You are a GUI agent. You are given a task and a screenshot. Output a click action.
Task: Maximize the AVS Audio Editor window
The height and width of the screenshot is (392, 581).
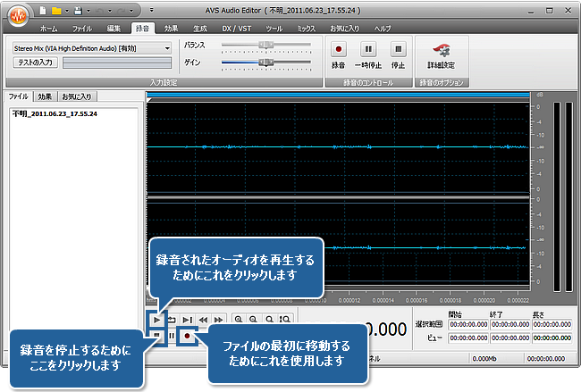(x=549, y=11)
